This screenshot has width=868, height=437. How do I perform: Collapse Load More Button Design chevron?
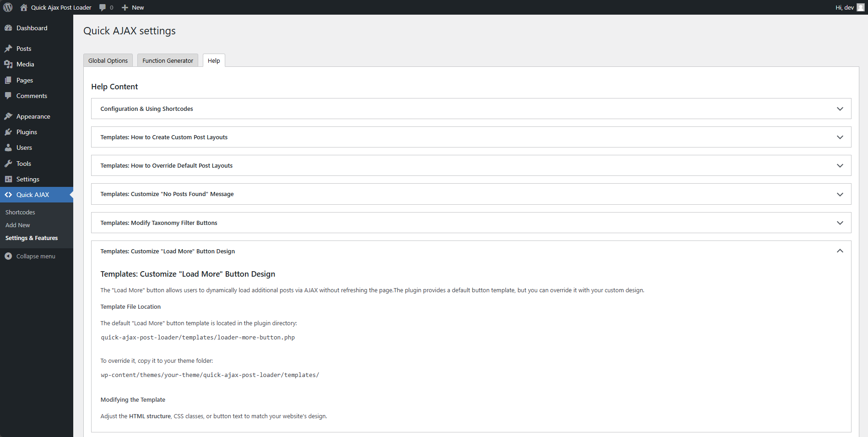(840, 251)
